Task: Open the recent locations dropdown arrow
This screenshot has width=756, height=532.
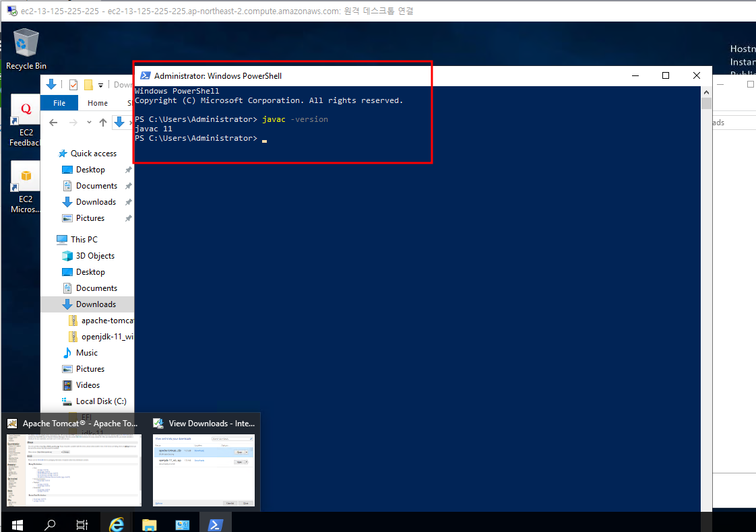Action: pos(89,123)
